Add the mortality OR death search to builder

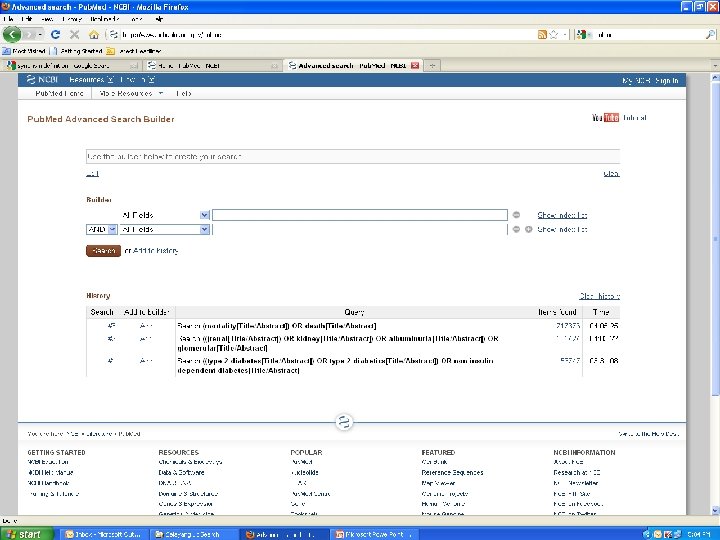(x=145, y=326)
